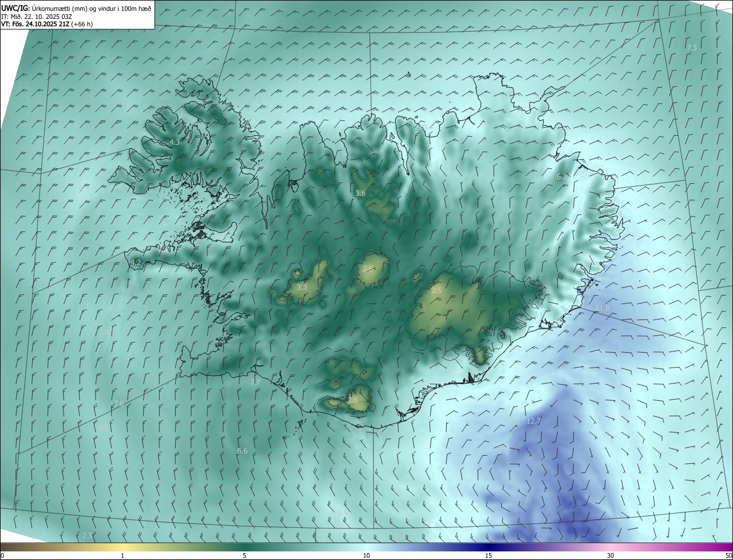This screenshot has height=560, width=733.
Task: Click the pink band of the colour scale above 30
Action: click(x=610, y=547)
